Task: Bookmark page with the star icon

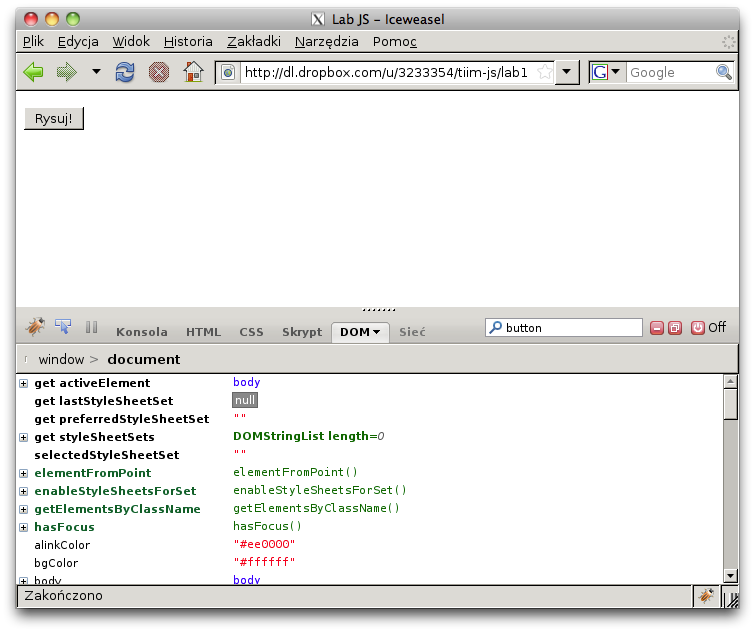Action: click(x=544, y=72)
